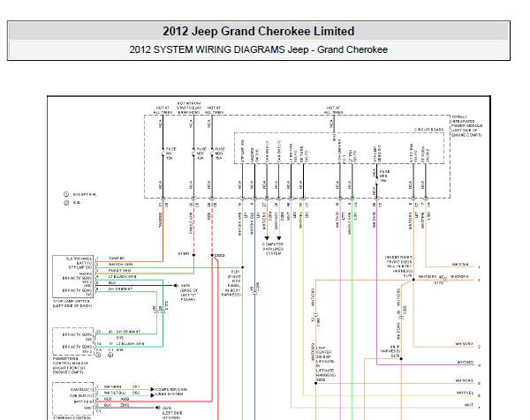Click 'COMPUTER DATA LINES SYSTEM' under the two downward arrowheads
The height and width of the screenshot is (420, 530).
[x=273, y=249]
